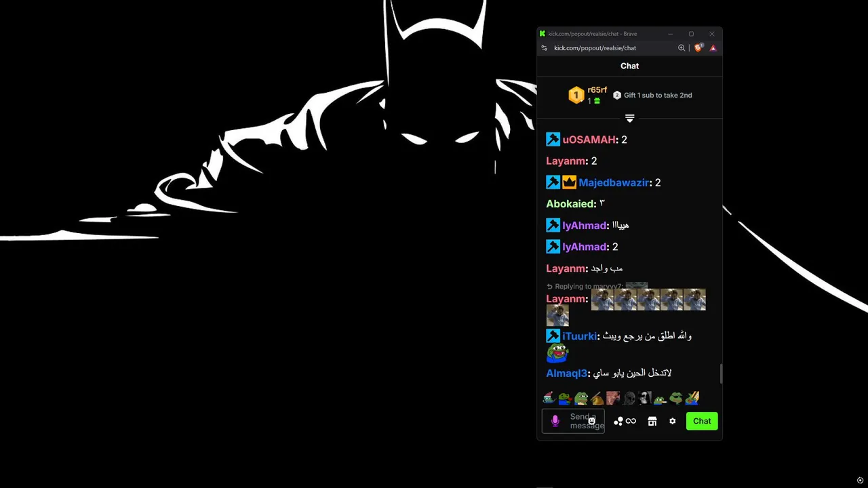Click Gift 1 sub to take 2nd
868x488 pixels.
coord(658,96)
